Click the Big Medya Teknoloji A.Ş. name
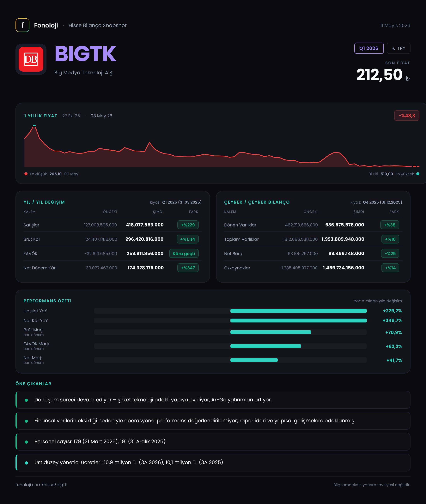Screen dimensions: 426x504 tap(84, 73)
